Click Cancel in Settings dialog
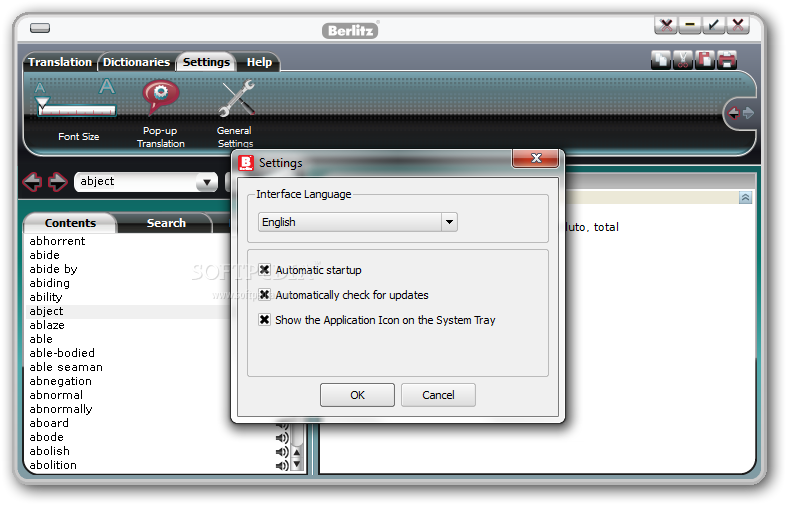Image resolution: width=787 pixels, height=505 pixels. (438, 395)
